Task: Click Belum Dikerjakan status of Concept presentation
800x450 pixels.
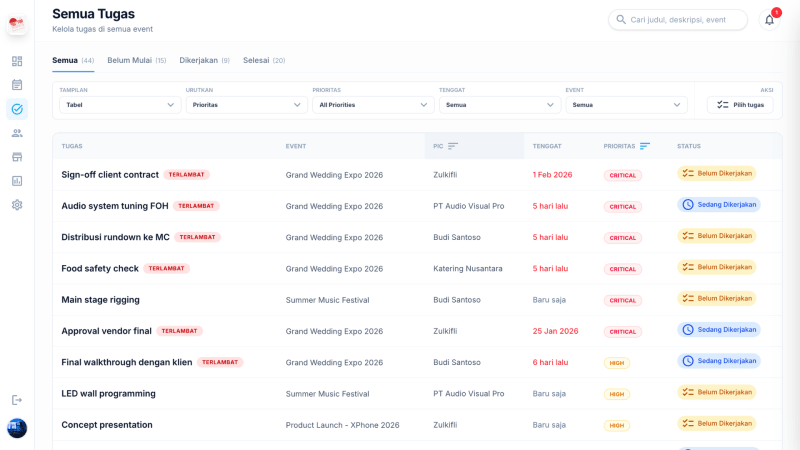Action: (716, 423)
